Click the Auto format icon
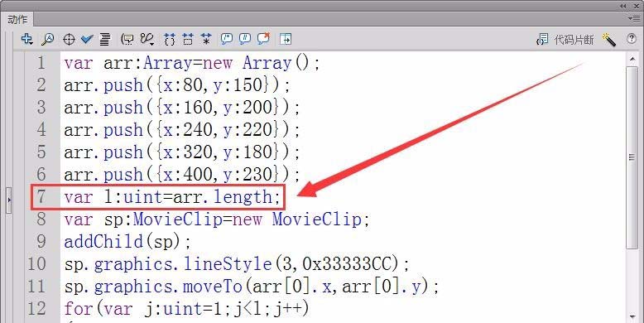 click(105, 39)
